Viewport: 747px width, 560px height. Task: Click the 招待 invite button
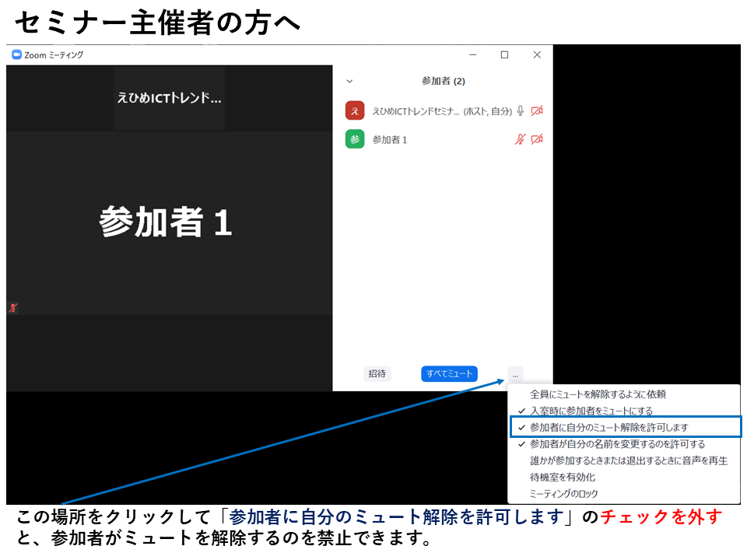click(x=377, y=374)
